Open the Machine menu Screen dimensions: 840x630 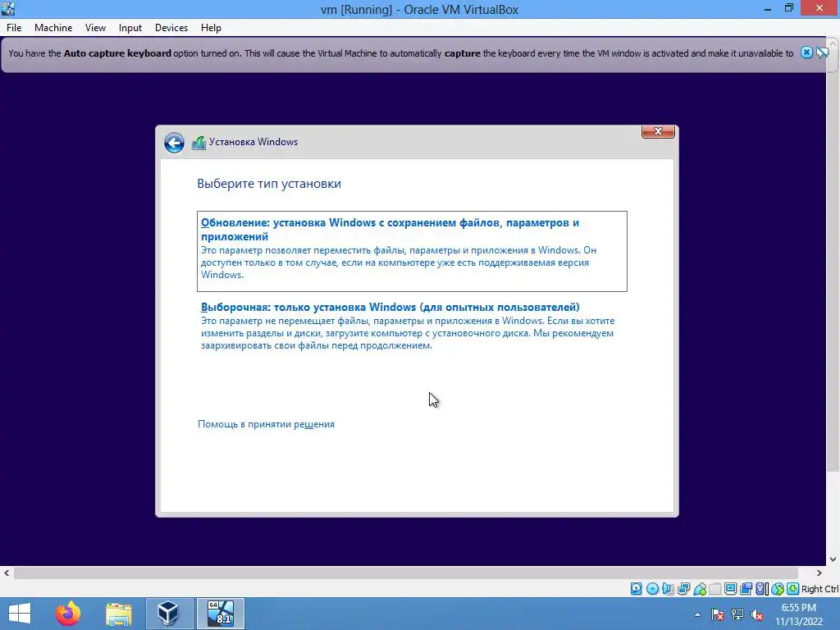[53, 28]
